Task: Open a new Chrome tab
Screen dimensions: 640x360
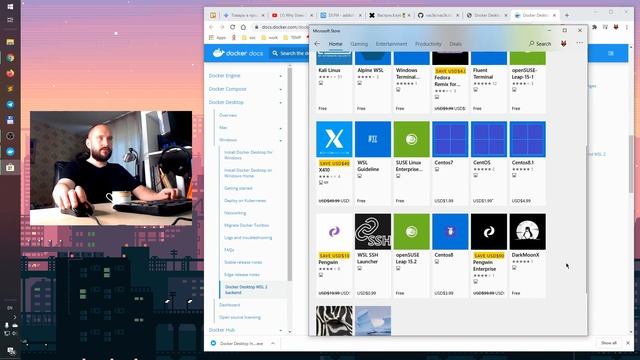Action: pos(567,15)
